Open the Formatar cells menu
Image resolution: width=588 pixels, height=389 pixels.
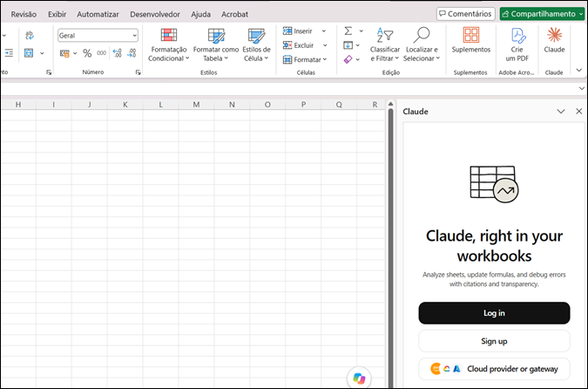click(x=305, y=59)
